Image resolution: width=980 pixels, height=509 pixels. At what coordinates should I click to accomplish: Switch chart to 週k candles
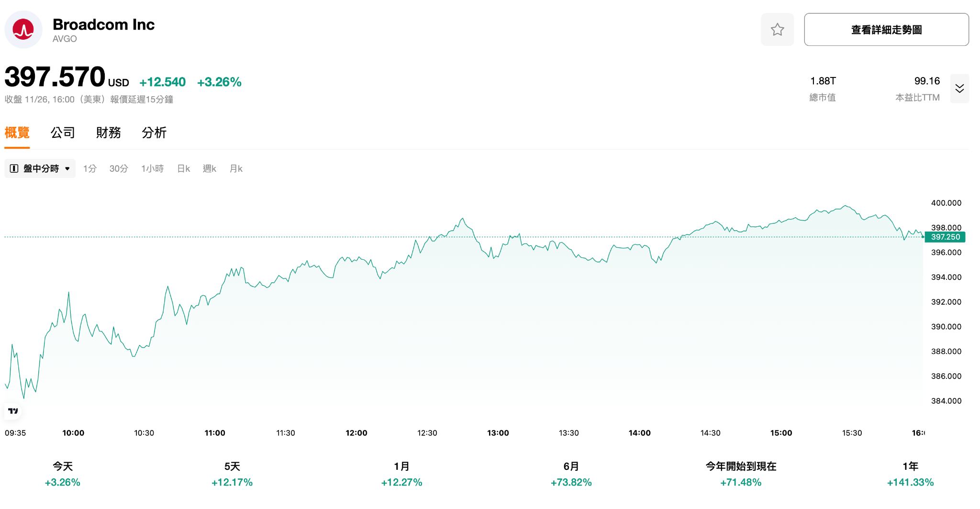tap(209, 168)
